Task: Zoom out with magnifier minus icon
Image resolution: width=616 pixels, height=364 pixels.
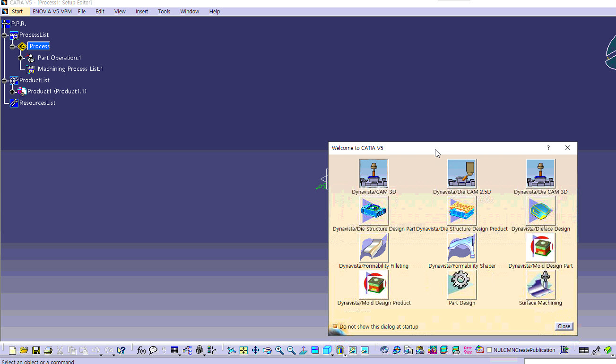Action: (291, 350)
